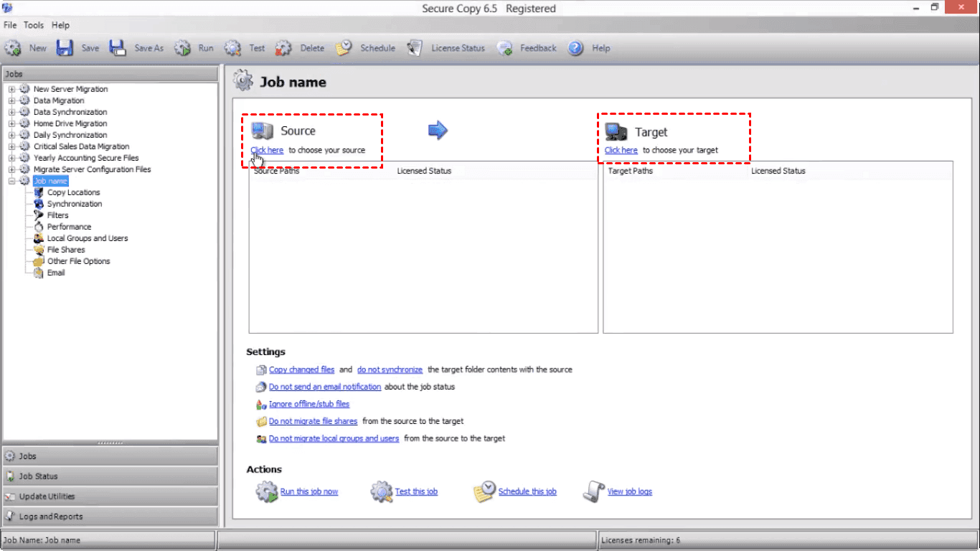Image resolution: width=980 pixels, height=551 pixels.
Task: Open the Tools menu
Action: tap(34, 25)
